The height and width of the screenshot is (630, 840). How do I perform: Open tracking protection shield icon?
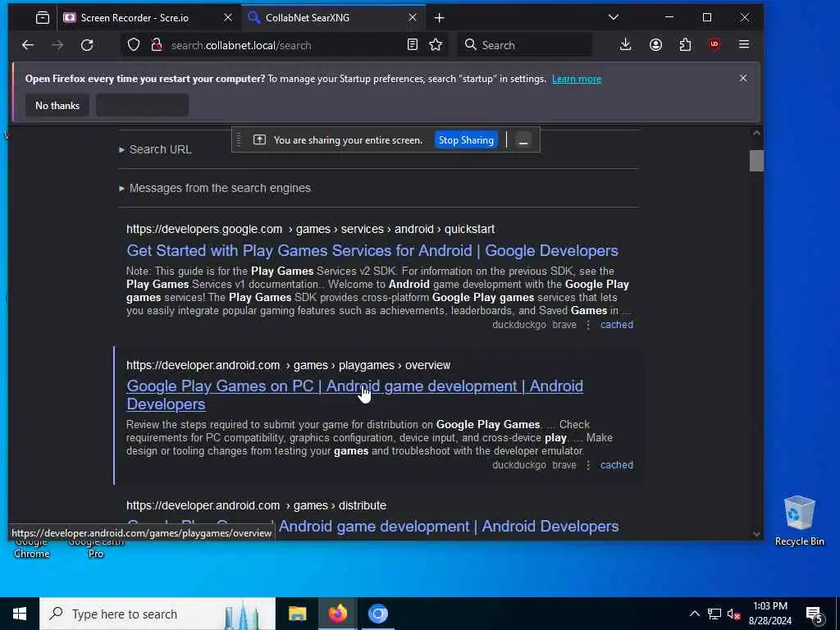134,45
